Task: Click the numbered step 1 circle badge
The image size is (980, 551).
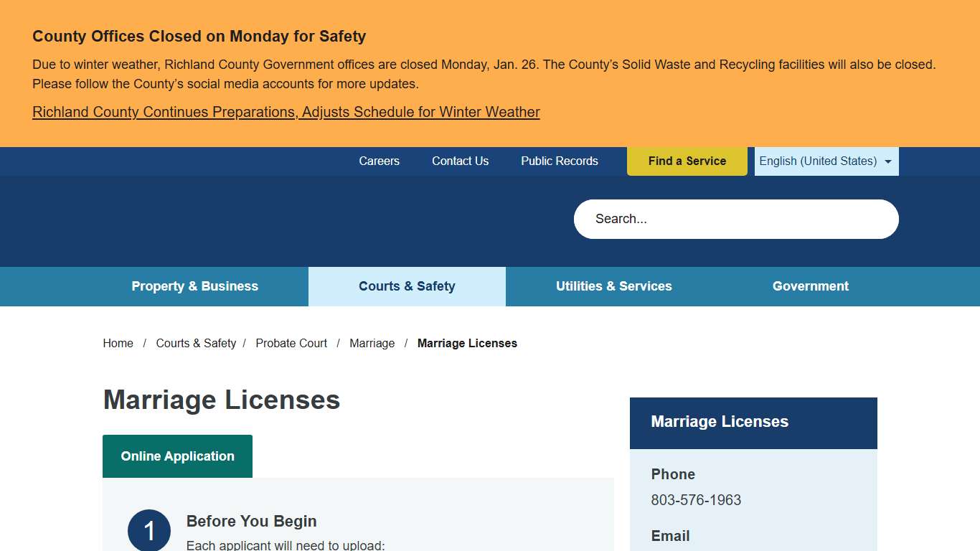Action: [x=149, y=531]
